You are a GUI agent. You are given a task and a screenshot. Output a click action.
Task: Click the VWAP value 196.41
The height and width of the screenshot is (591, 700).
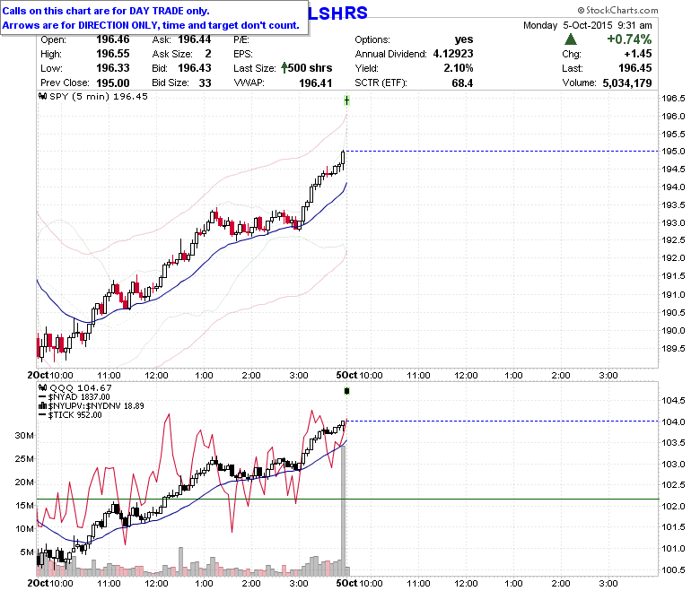(315, 83)
